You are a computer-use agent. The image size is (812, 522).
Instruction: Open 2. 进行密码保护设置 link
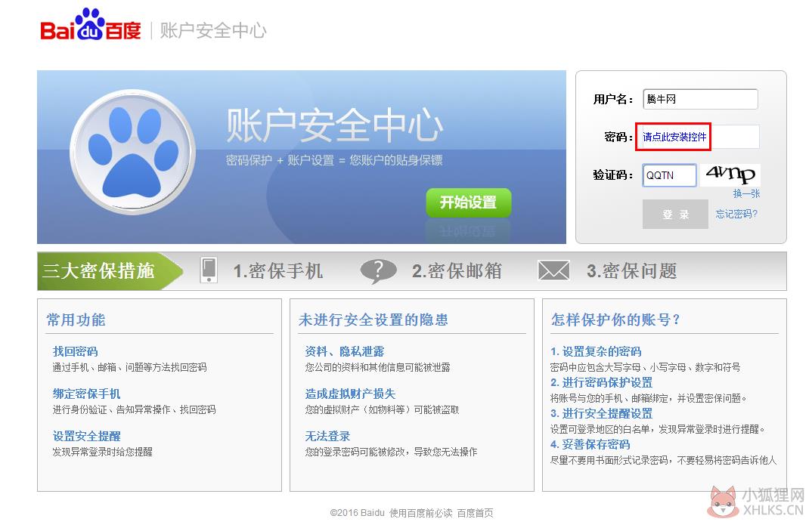pyautogui.click(x=601, y=383)
